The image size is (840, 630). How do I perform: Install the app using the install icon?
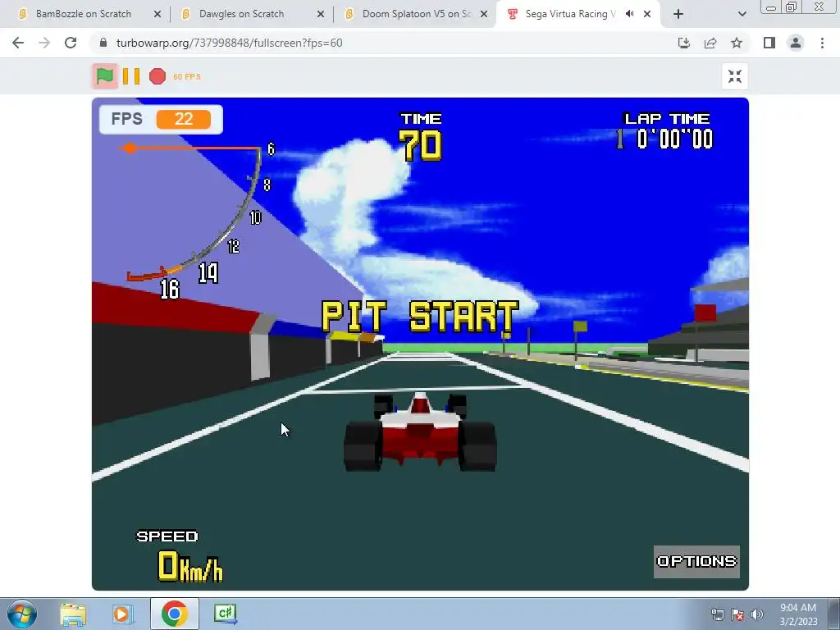(684, 43)
